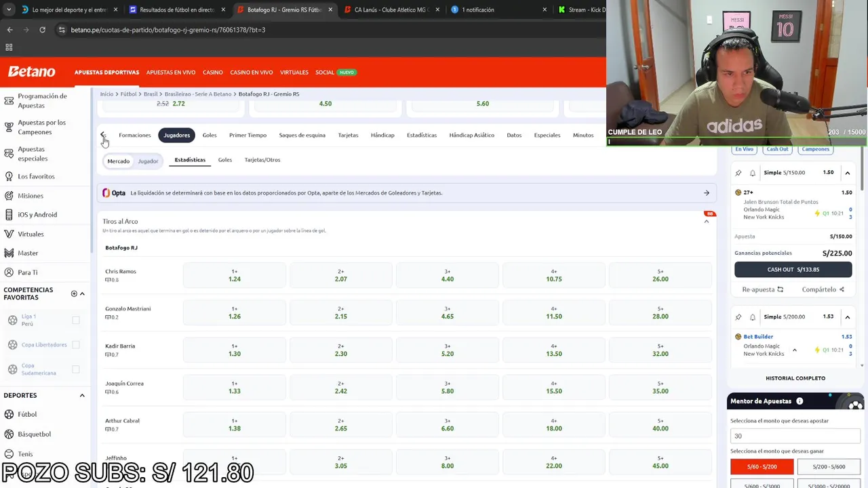The image size is (868, 488).
Task: Click Compártelo share link
Action: (823, 289)
